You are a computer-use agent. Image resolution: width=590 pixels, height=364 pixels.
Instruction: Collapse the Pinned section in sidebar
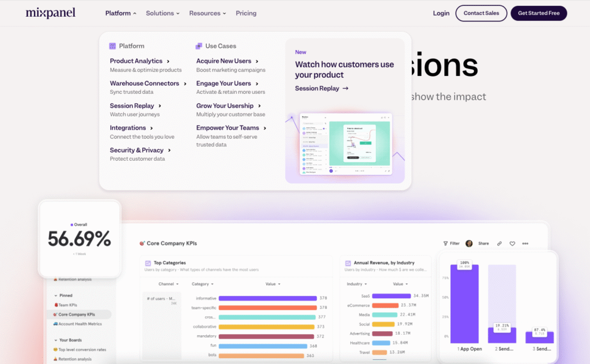pyautogui.click(x=56, y=295)
